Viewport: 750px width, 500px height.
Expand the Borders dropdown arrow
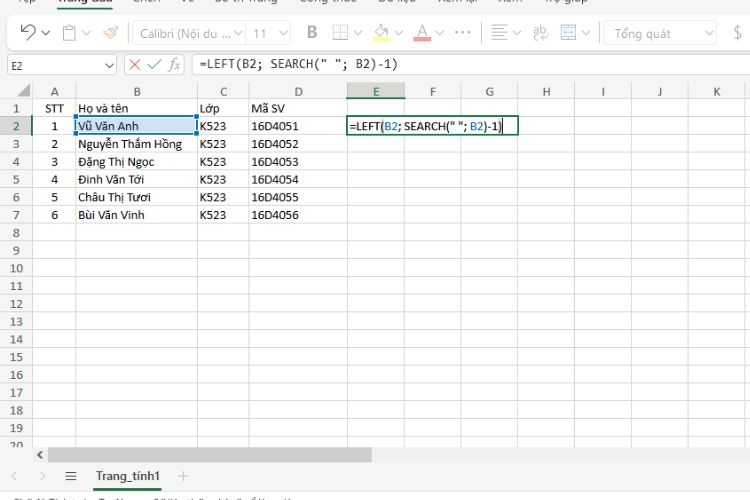(x=358, y=33)
